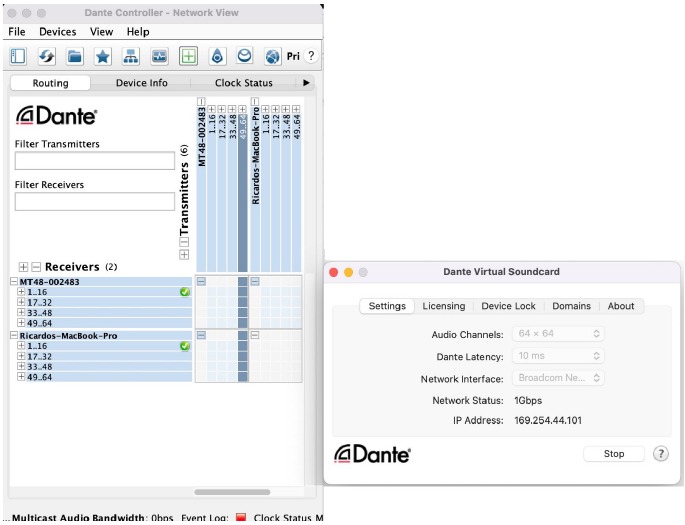This screenshot has height=525, width=685.
Task: Click green check on Ricardos-MacBook-Pro 1..16 row
Action: point(185,346)
